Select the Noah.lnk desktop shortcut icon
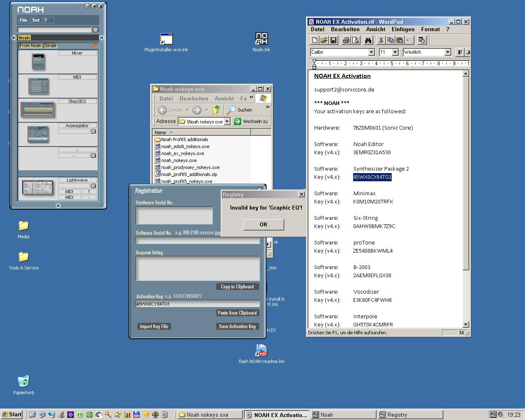The height and width of the screenshot is (420, 525). click(261, 43)
